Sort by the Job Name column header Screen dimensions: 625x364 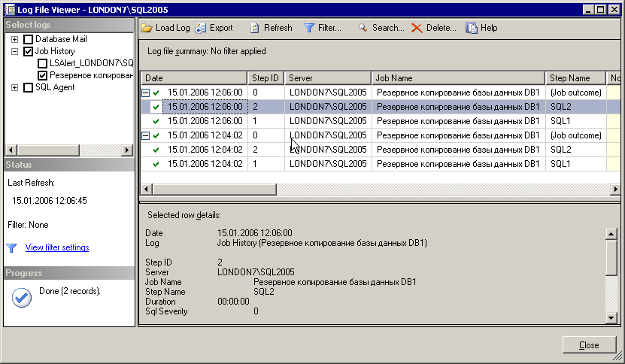(458, 78)
